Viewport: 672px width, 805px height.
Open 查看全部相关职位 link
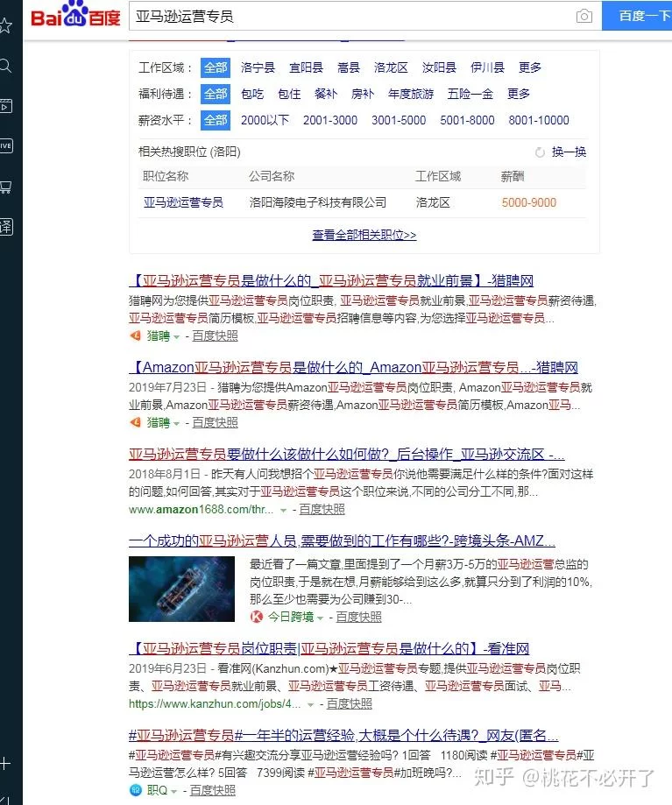click(x=364, y=235)
